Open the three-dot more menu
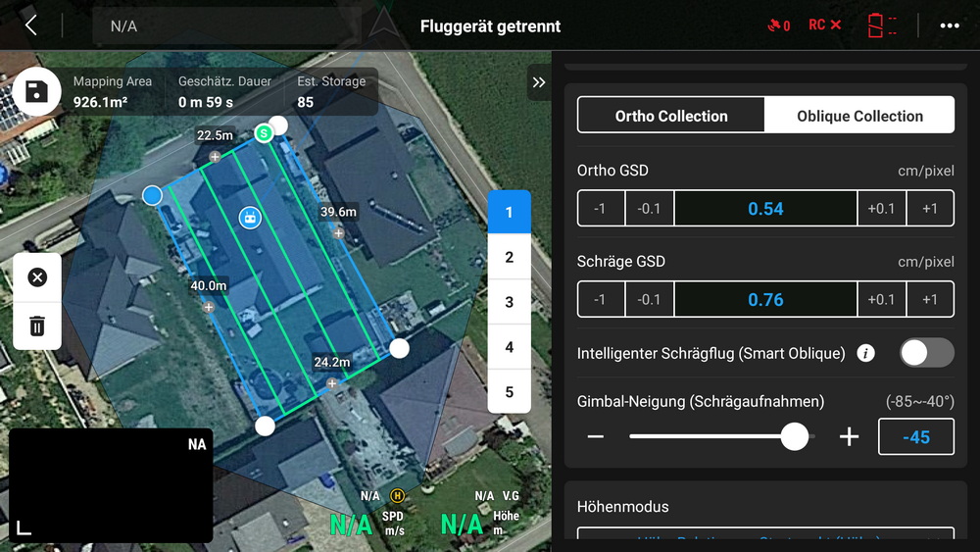 tap(950, 25)
